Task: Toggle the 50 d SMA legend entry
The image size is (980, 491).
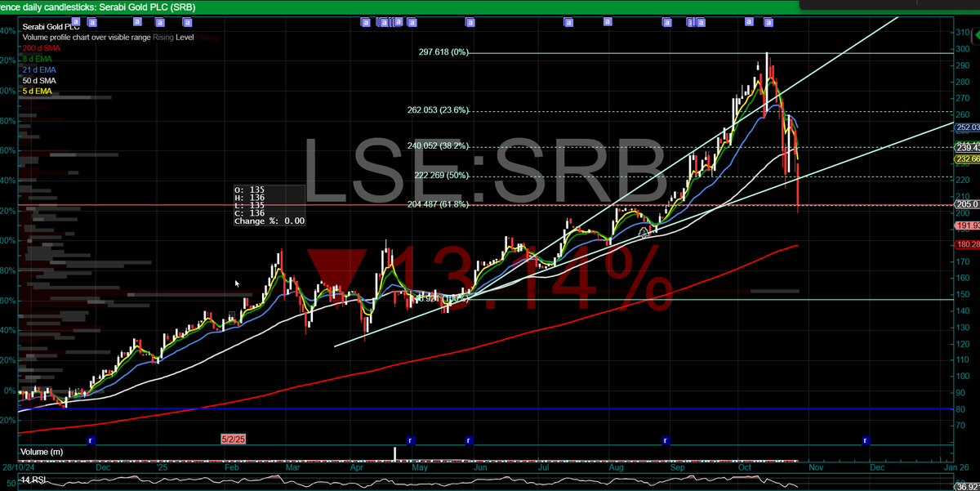Action: (x=38, y=80)
